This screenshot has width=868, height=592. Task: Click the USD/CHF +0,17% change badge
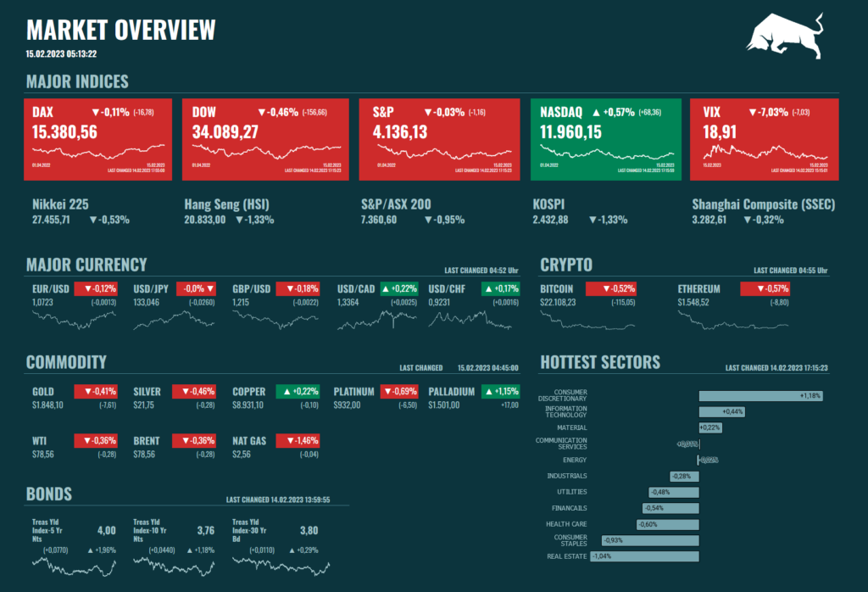coord(500,288)
